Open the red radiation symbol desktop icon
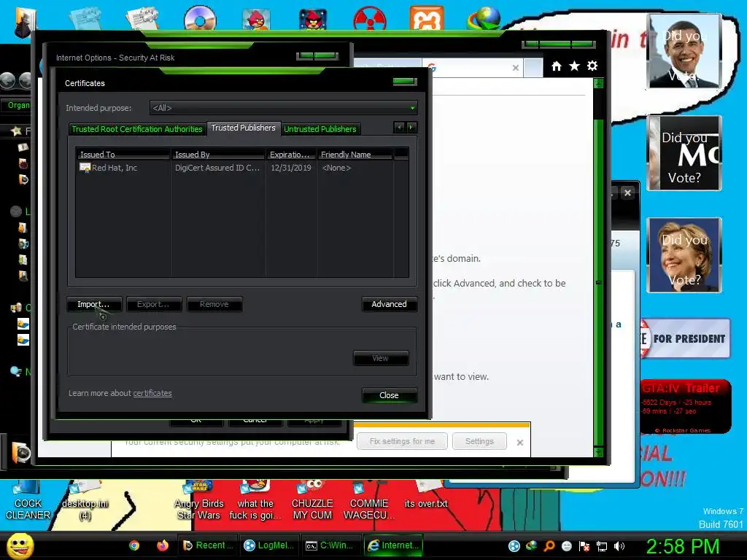747x560 pixels. [370, 19]
